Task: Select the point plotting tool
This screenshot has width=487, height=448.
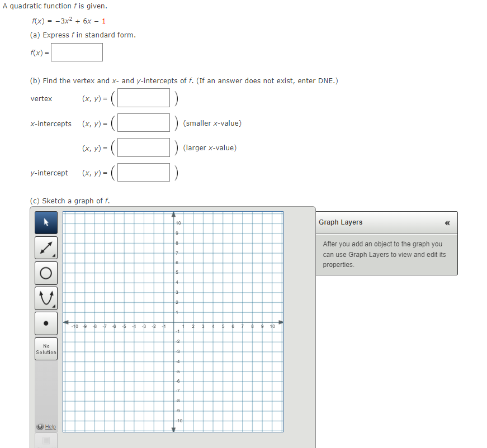Action: coord(46,323)
